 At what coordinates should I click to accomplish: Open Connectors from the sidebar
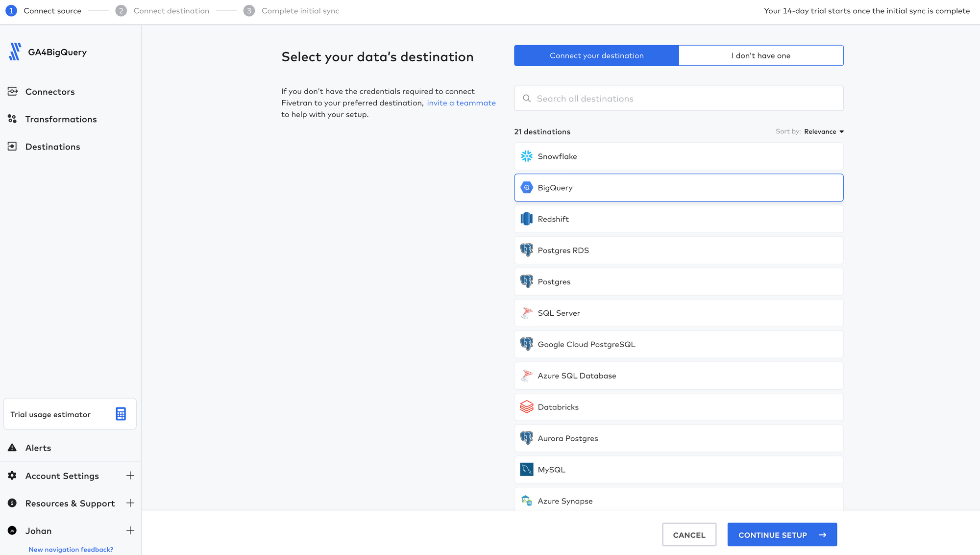tap(49, 92)
